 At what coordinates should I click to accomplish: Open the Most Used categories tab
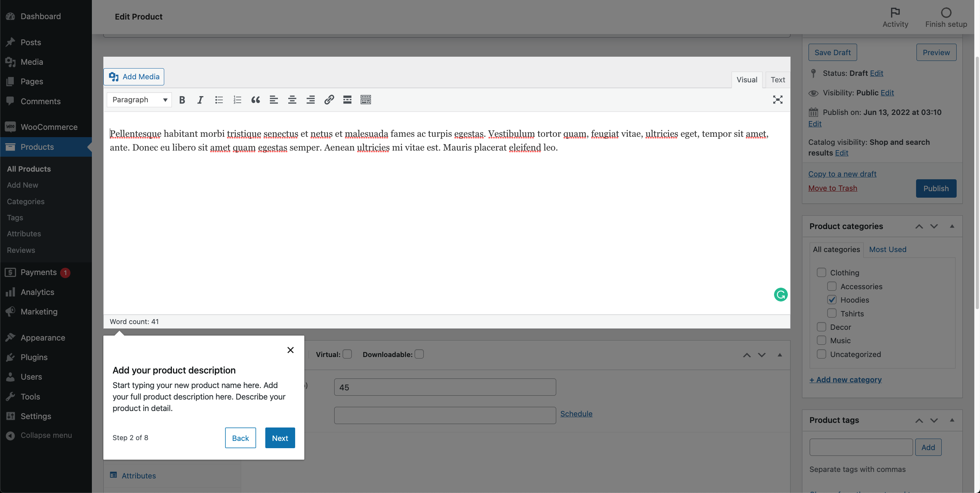tap(887, 249)
